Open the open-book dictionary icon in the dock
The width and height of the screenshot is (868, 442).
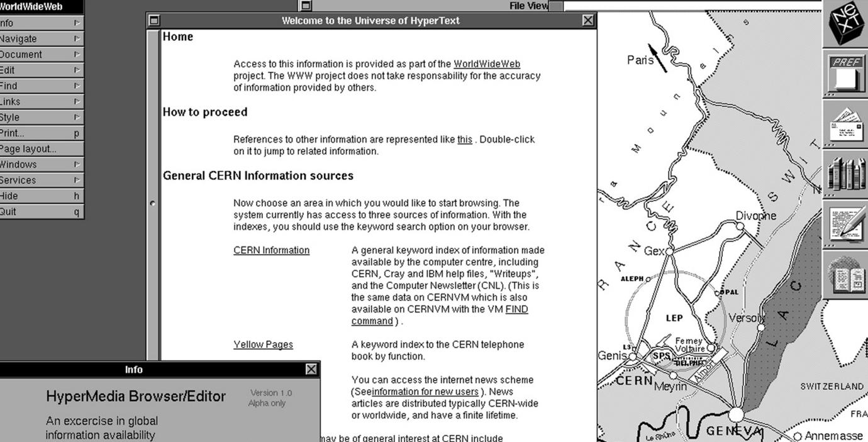[x=845, y=275]
